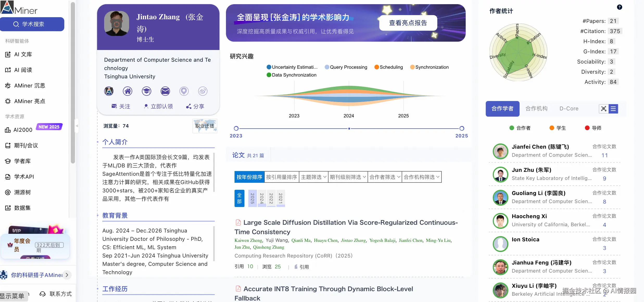Click the 查看亮点报告 button

point(408,23)
